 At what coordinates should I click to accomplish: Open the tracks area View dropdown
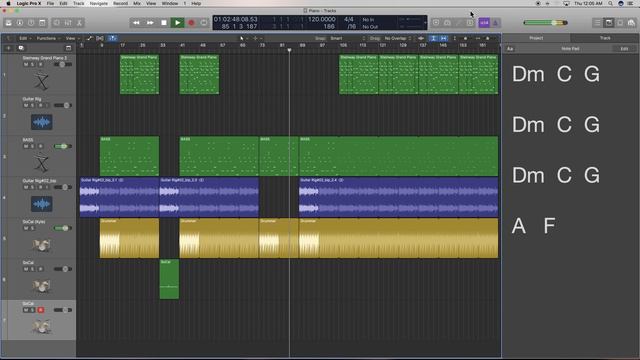coord(72,38)
